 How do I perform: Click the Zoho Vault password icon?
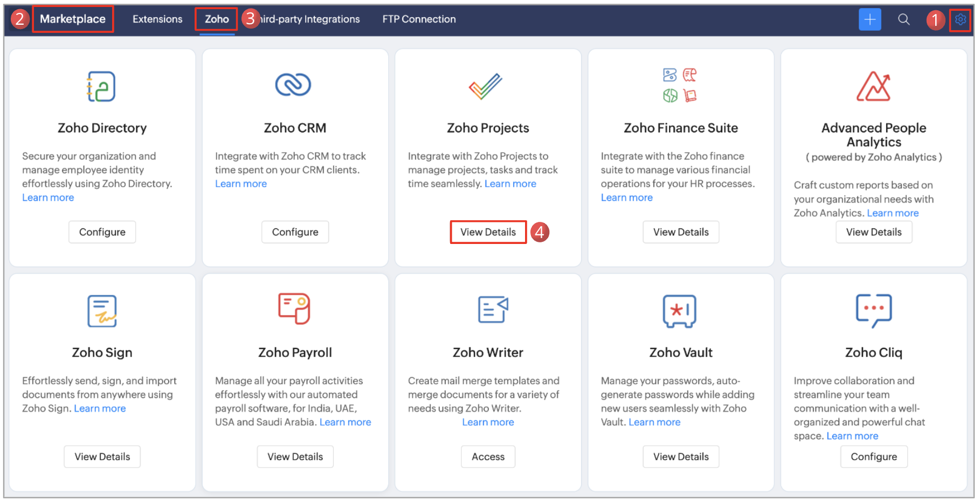680,311
